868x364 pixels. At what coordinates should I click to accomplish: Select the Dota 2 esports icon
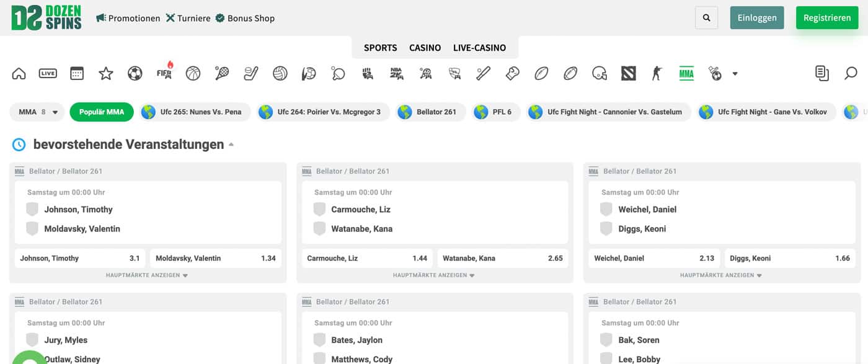629,74
